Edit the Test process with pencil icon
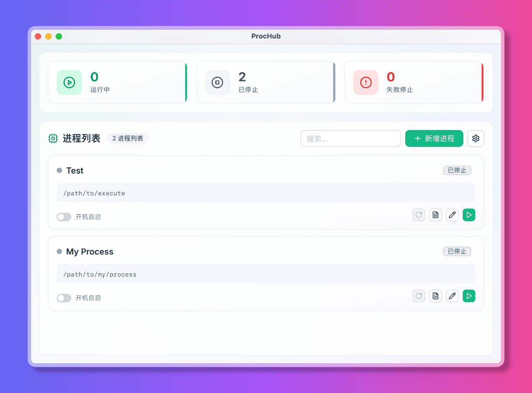The width and height of the screenshot is (532, 393). click(x=452, y=215)
